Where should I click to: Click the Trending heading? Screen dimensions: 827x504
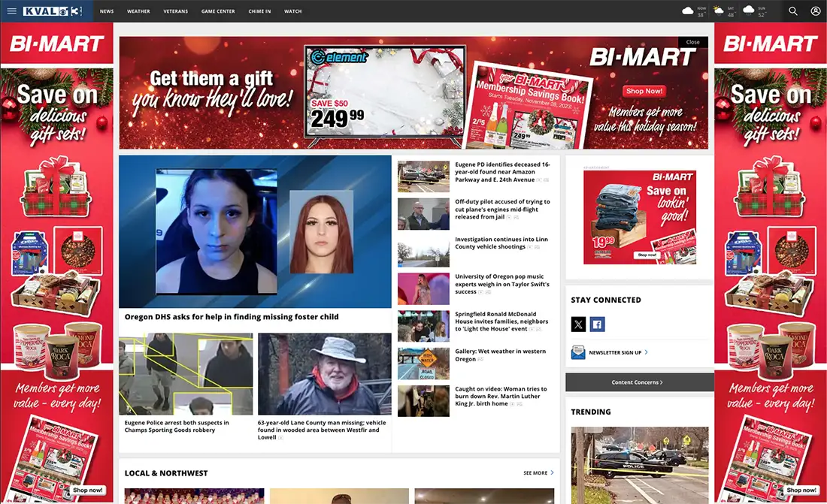[591, 412]
